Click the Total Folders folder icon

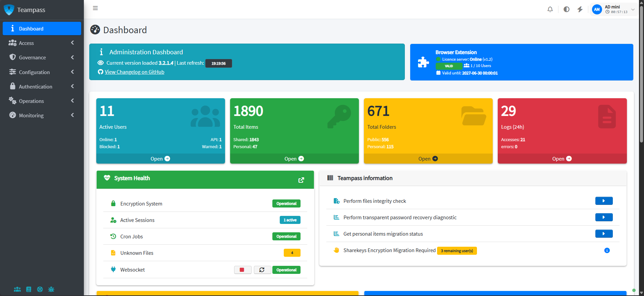coord(473,116)
